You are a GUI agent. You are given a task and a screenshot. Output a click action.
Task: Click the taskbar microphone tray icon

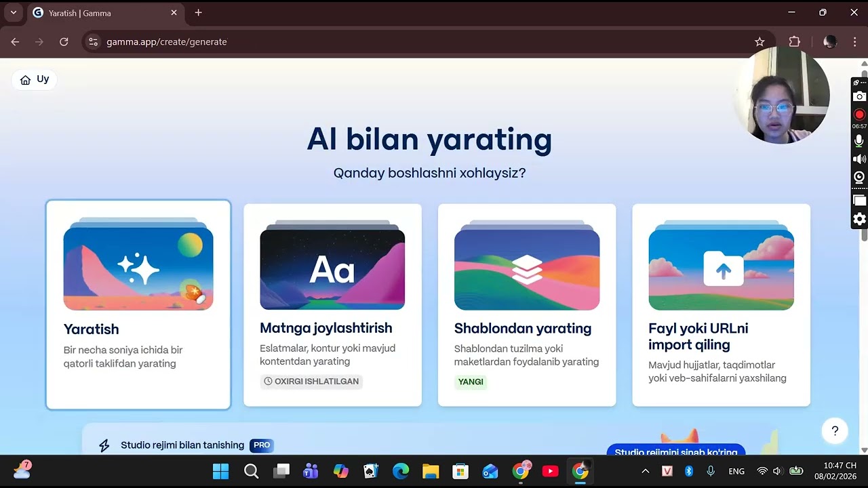[x=711, y=471]
